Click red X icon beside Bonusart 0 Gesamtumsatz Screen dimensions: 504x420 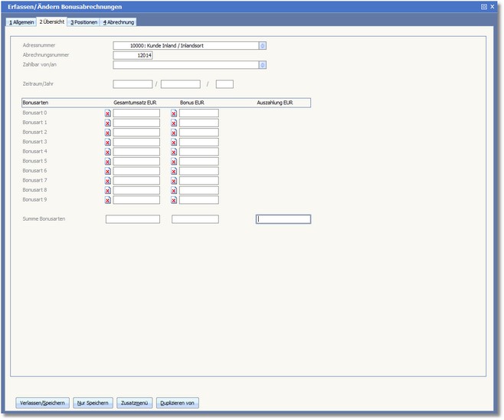108,113
